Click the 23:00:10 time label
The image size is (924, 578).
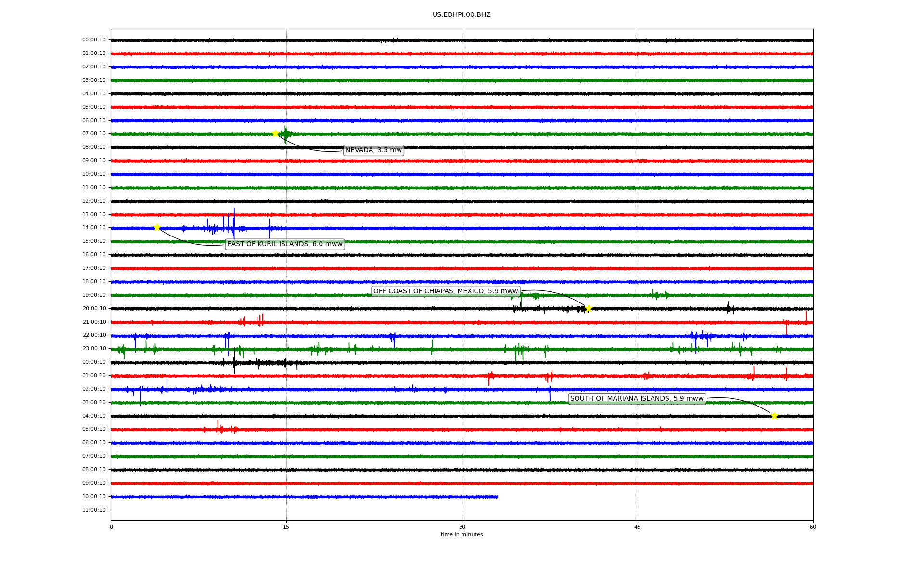(x=94, y=348)
